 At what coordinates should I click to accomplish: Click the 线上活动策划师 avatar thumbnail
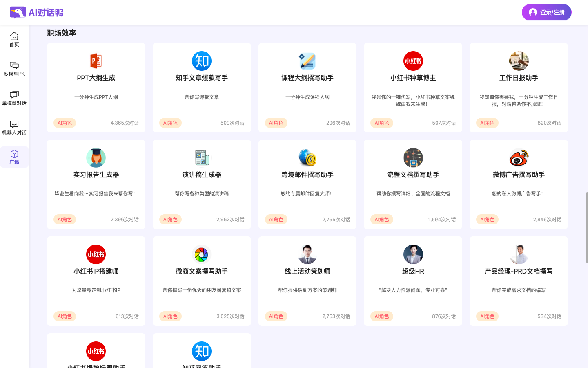pos(307,254)
